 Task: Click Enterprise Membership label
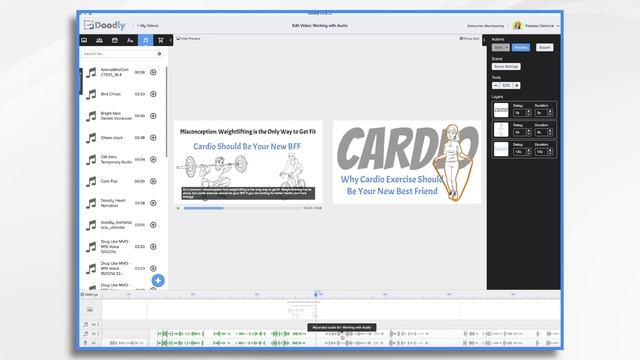pyautogui.click(x=486, y=26)
